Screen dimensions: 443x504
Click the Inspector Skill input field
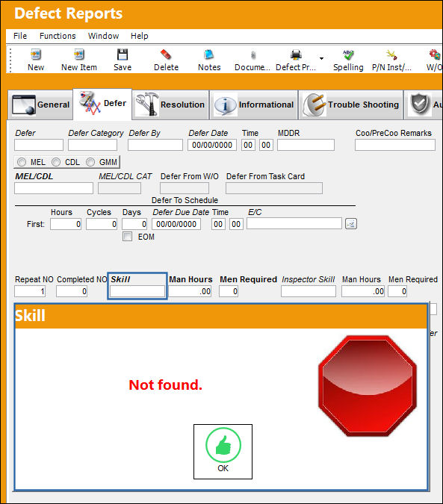[x=309, y=291]
